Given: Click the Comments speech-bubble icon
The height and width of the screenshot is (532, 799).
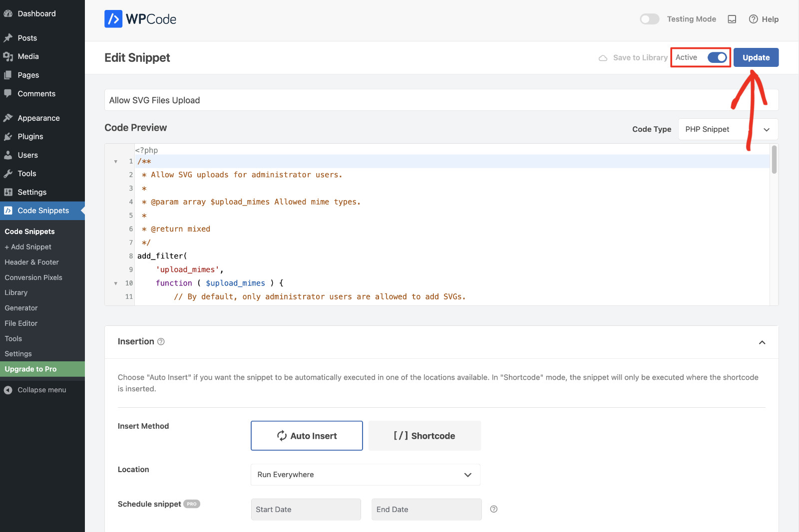Looking at the screenshot, I should [8, 93].
